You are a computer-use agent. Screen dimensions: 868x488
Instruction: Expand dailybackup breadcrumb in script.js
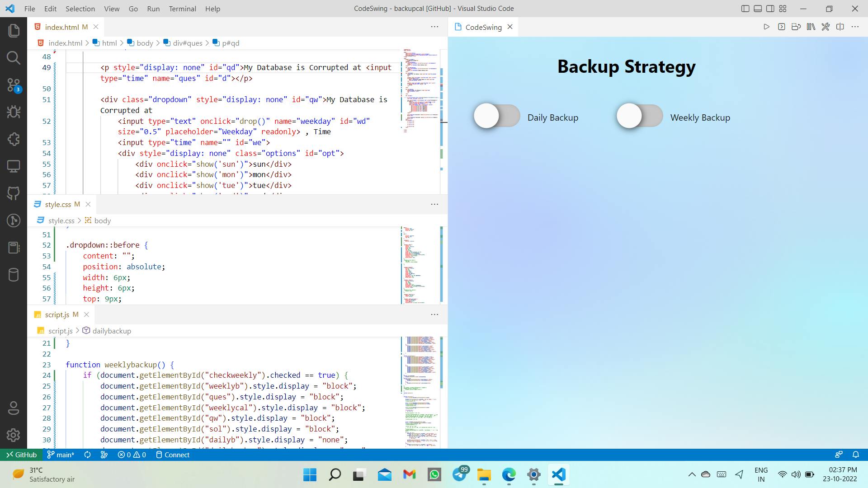point(107,331)
